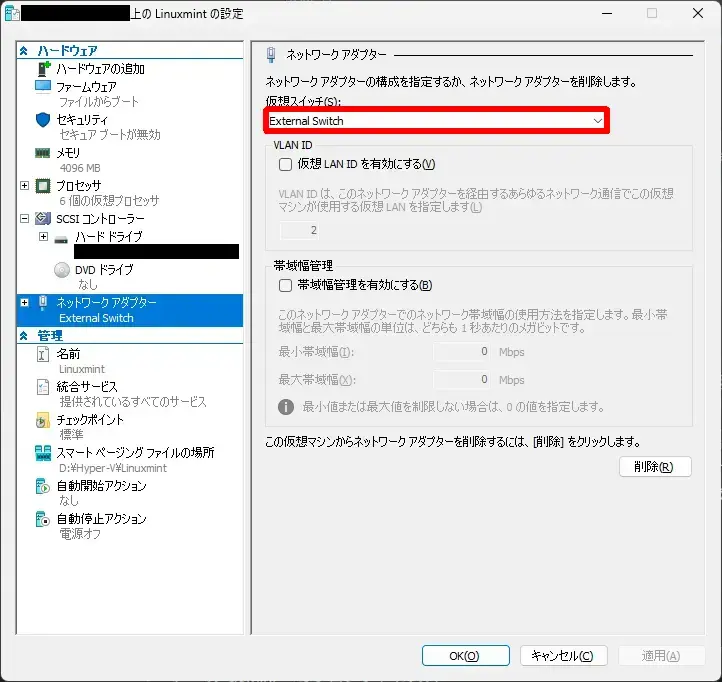Click the Add Hardware (ハードウェアの追加) icon
The width and height of the screenshot is (722, 682).
coord(44,69)
